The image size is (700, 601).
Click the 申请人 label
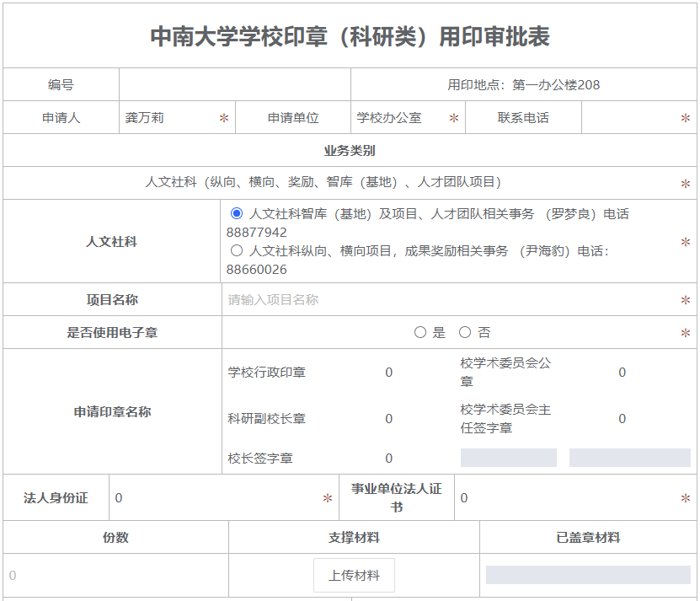[x=61, y=117]
